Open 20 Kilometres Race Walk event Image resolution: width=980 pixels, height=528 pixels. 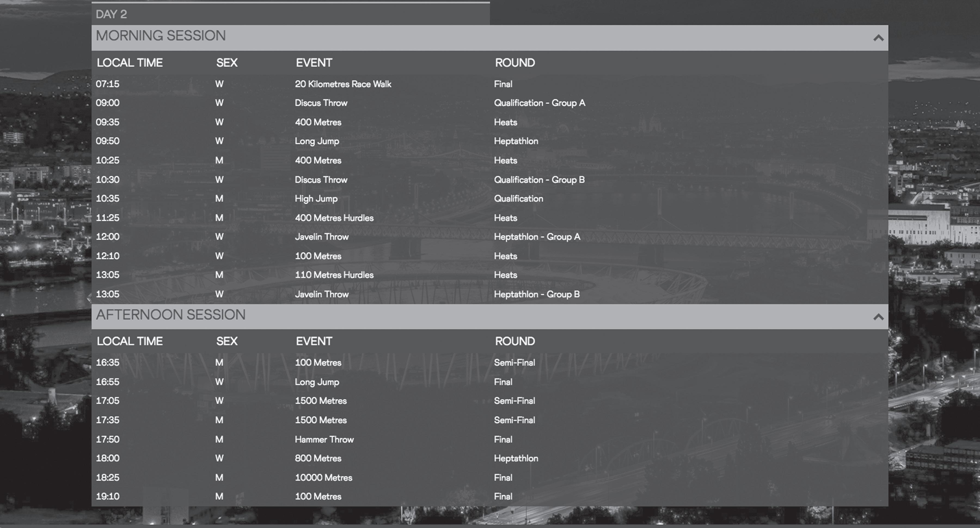(342, 84)
